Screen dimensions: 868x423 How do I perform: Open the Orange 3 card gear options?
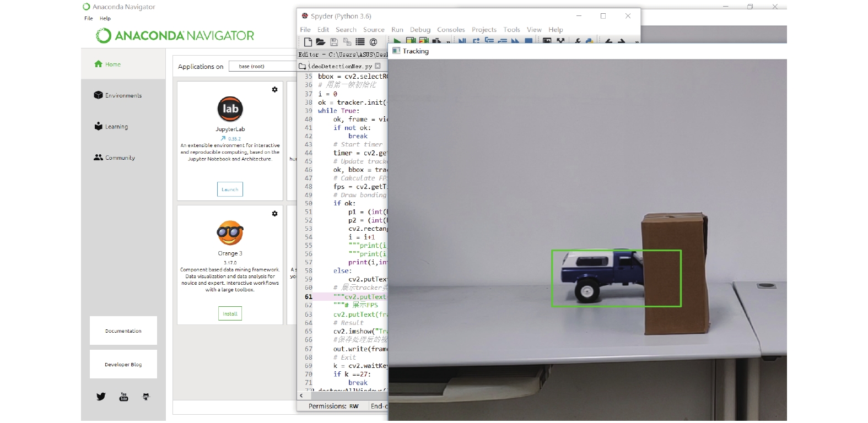[x=274, y=214]
